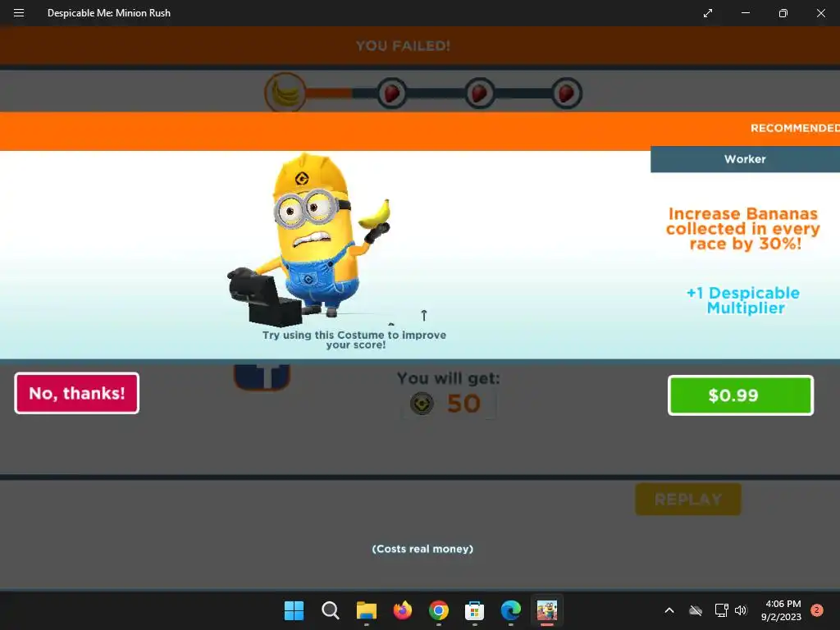Restore down the Minion Rush window
Screen dimensions: 840x630
(x=783, y=13)
